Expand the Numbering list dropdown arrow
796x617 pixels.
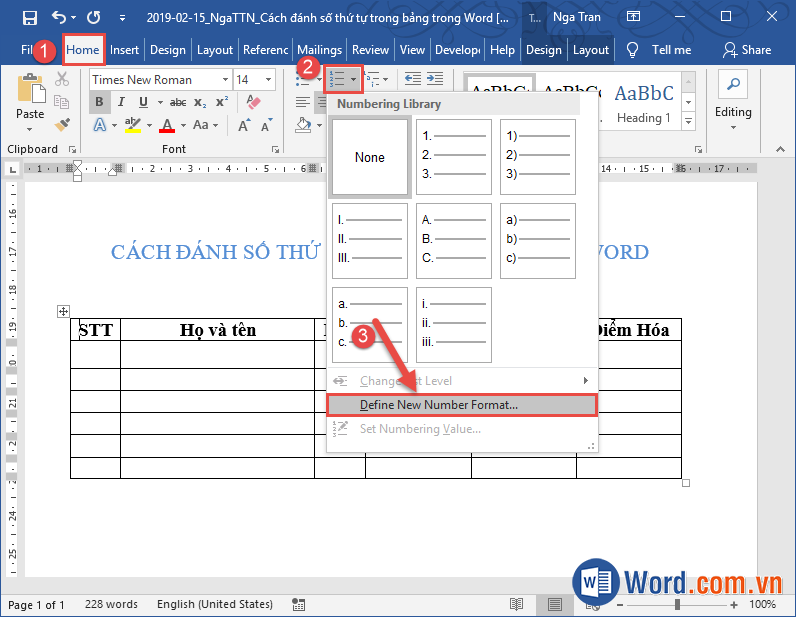[353, 79]
